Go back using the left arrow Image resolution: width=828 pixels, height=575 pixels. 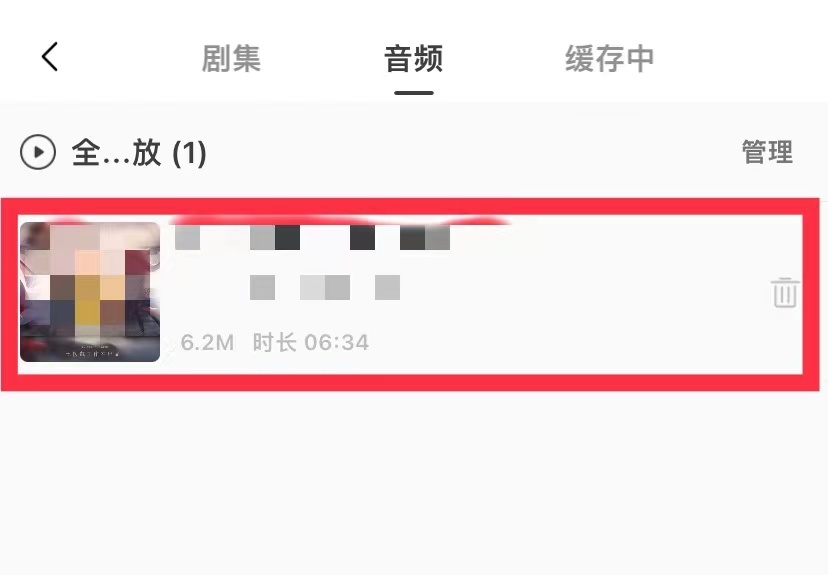click(x=50, y=57)
